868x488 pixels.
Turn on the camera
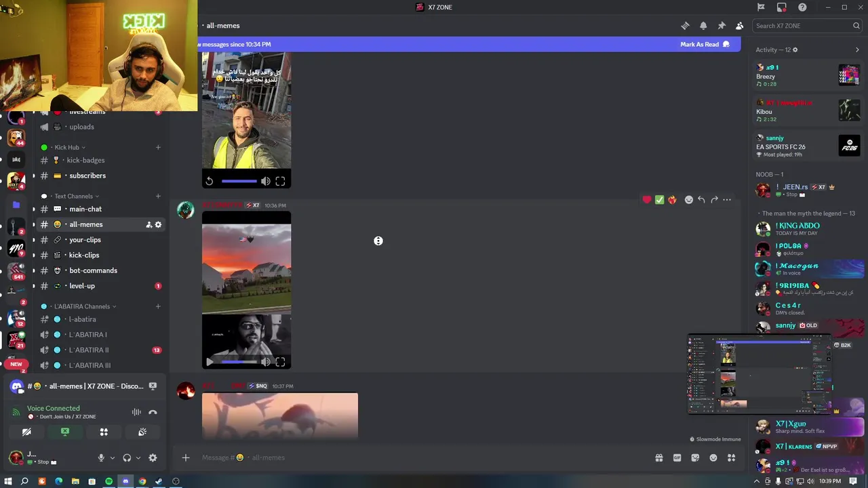click(26, 432)
